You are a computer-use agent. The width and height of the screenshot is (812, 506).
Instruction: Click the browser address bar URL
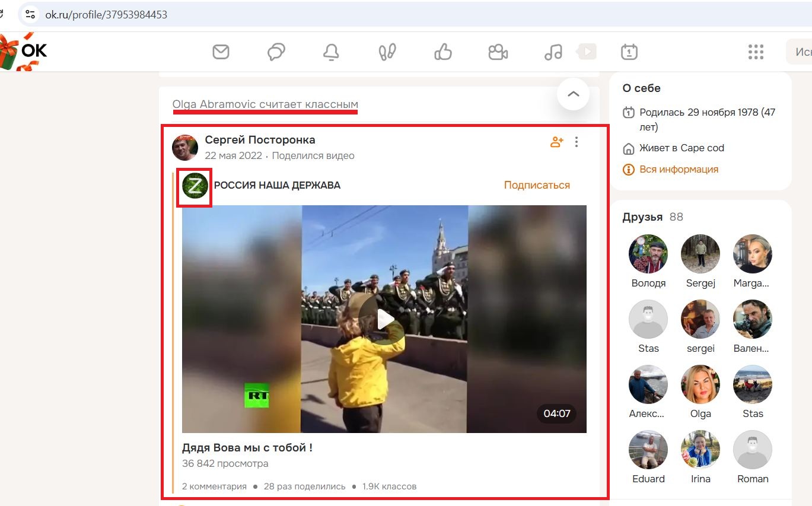(x=106, y=15)
